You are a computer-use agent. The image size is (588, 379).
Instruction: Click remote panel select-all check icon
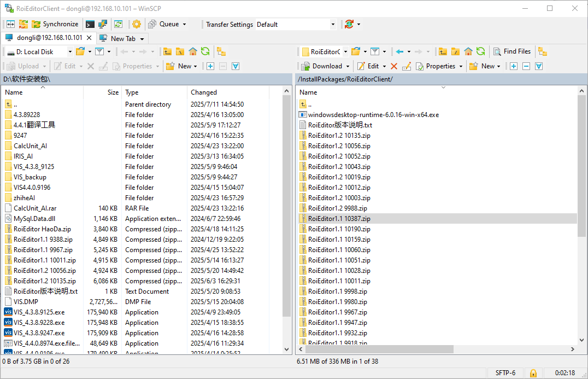tap(539, 66)
